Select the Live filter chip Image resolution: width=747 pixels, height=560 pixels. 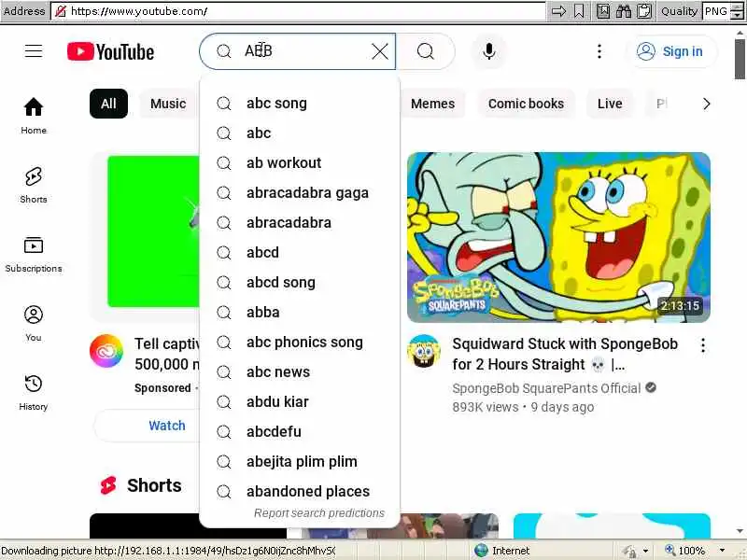pyautogui.click(x=610, y=104)
